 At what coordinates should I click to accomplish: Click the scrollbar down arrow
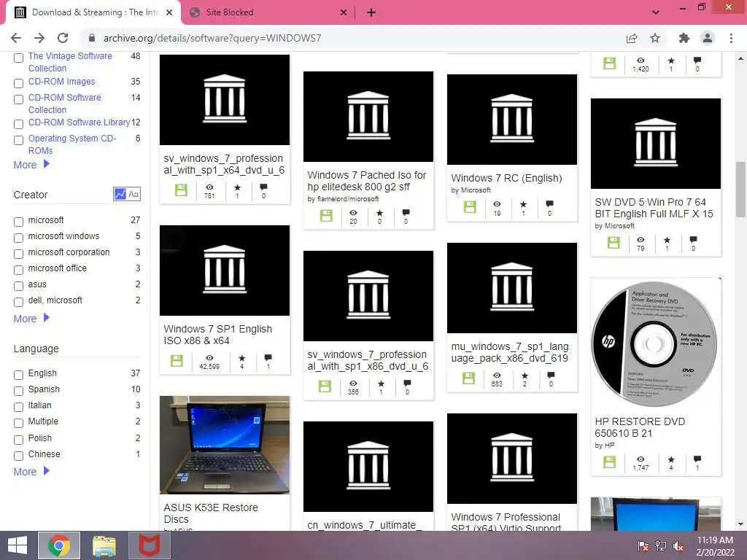pyautogui.click(x=740, y=525)
